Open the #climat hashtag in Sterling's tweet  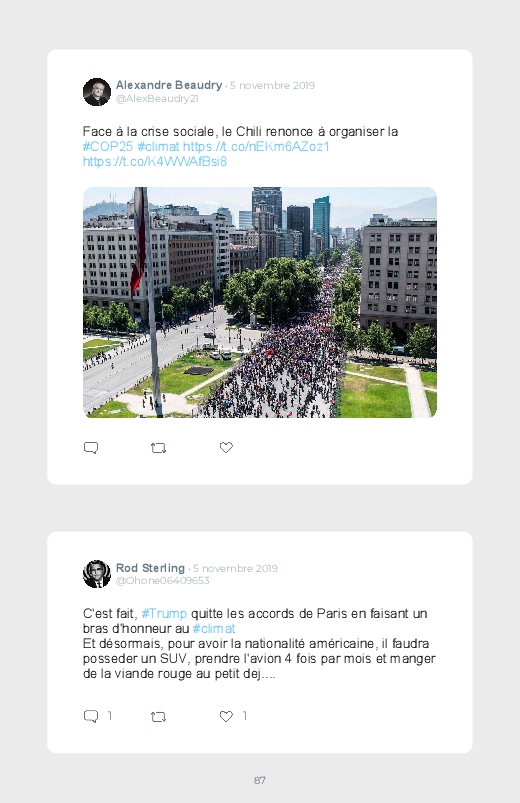[x=214, y=628]
